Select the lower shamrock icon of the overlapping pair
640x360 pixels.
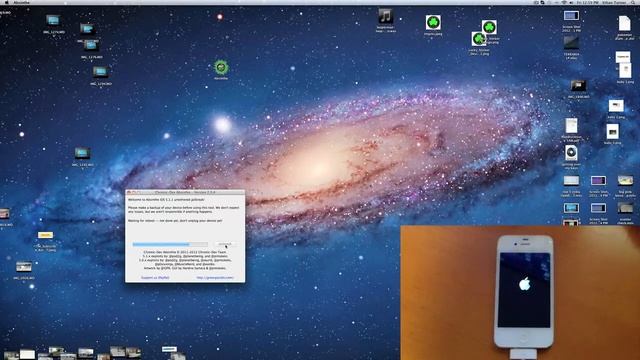(x=478, y=39)
